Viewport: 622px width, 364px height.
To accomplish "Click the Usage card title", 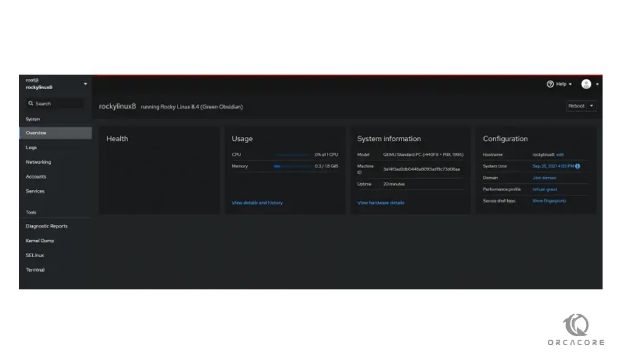I will (x=242, y=139).
